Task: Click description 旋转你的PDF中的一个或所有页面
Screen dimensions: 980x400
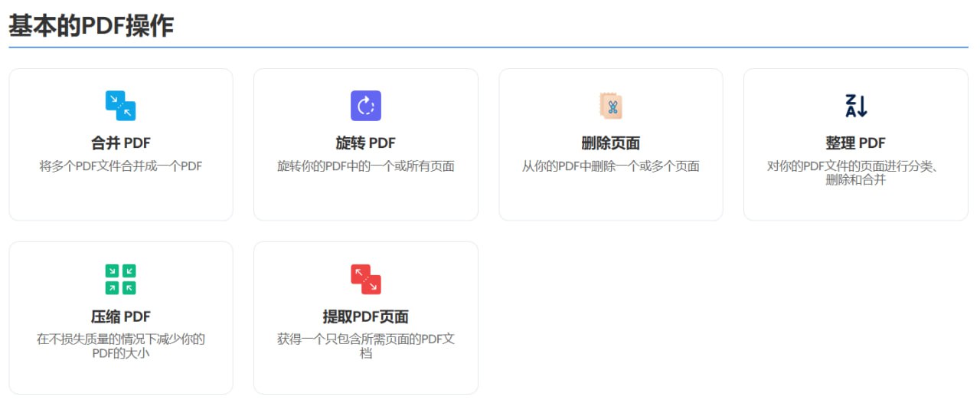Action: [365, 166]
